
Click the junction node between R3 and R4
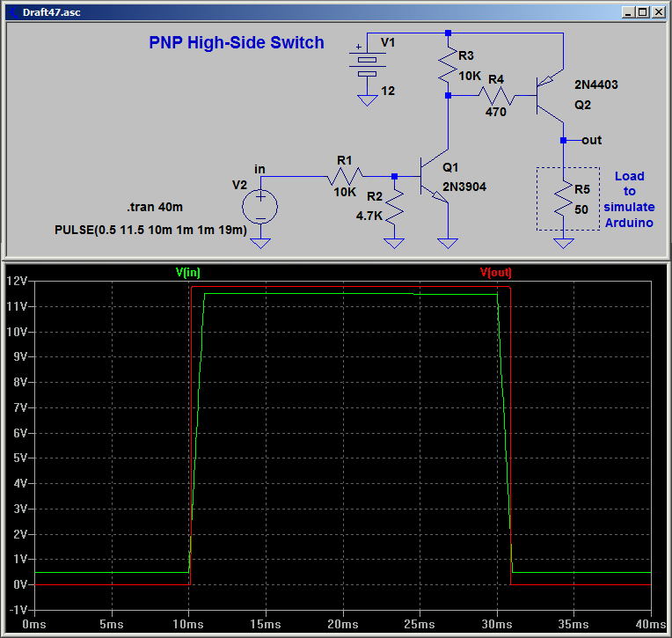448,96
